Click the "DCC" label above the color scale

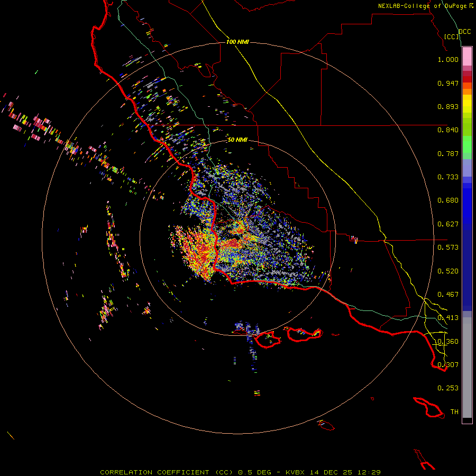464,32
